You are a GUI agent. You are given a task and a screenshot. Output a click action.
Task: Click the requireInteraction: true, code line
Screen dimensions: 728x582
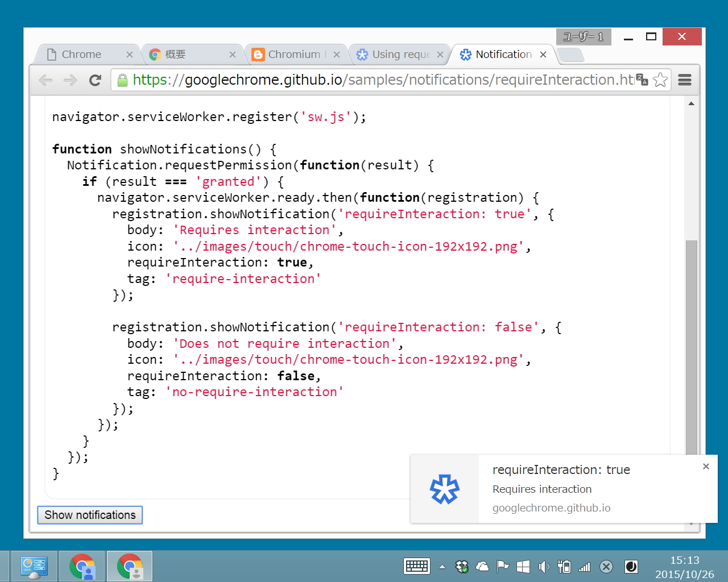[221, 263]
